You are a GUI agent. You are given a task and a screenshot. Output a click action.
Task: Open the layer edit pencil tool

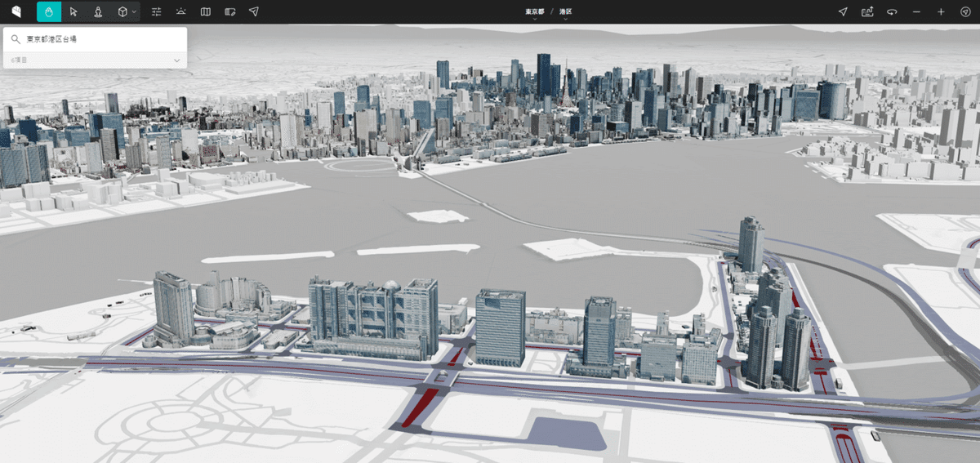230,11
